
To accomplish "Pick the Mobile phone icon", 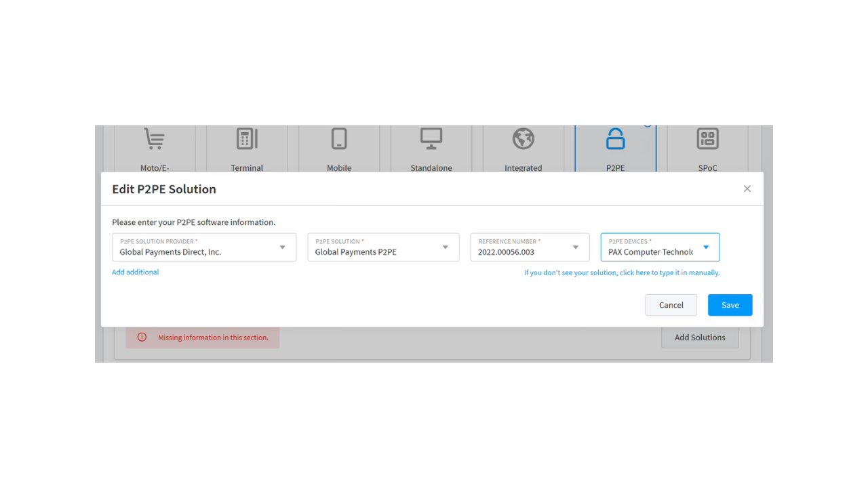I will [x=339, y=138].
